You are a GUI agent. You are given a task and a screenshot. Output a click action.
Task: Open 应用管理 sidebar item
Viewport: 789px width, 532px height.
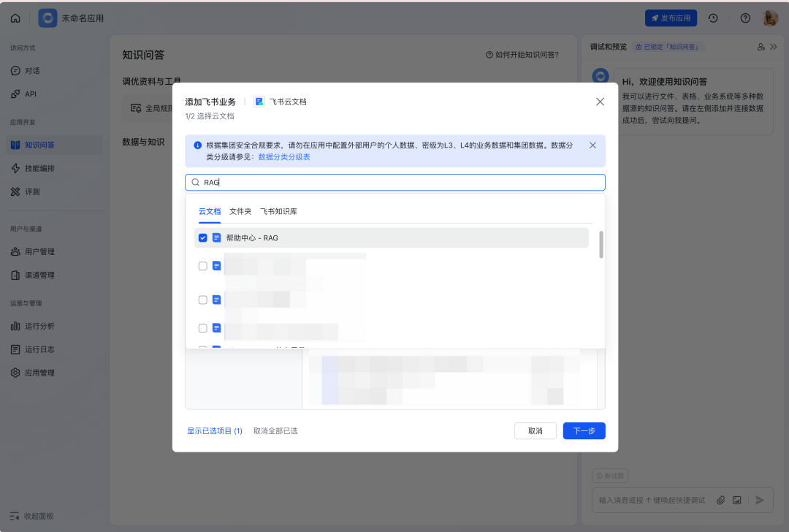pos(54,373)
